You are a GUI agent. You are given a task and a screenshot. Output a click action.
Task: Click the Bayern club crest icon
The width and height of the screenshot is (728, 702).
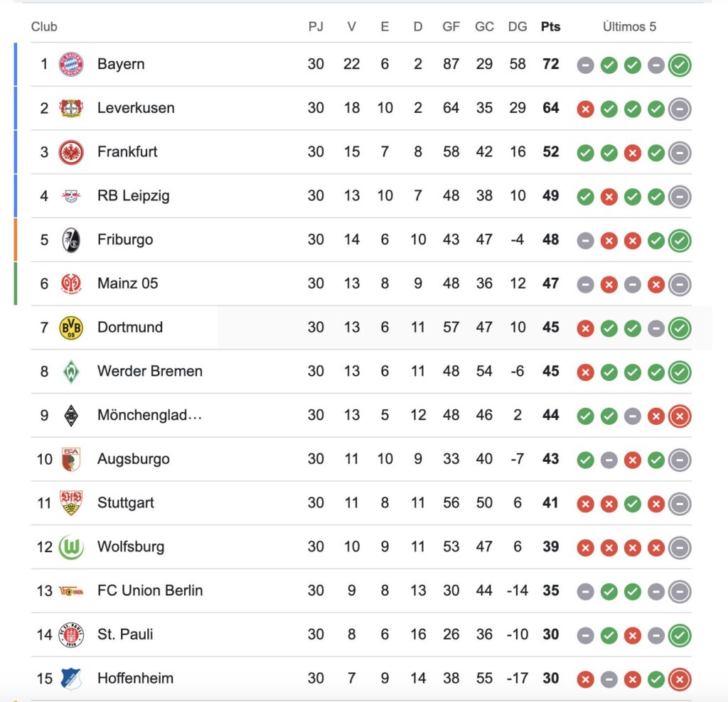tap(71, 64)
